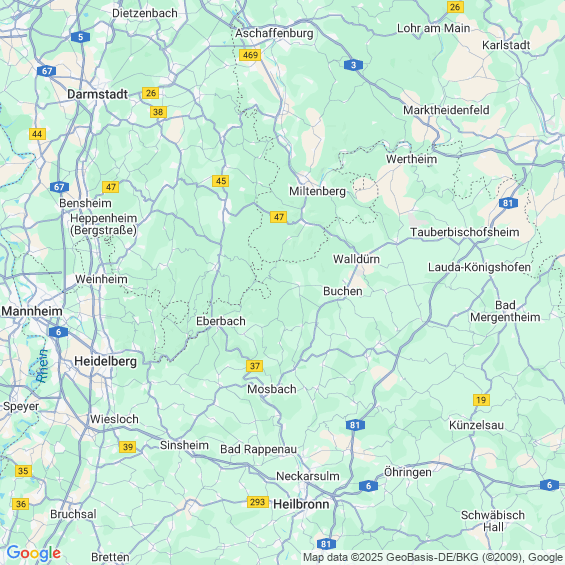Click the yellow 469 road shield
The image size is (565, 565).
250,55
